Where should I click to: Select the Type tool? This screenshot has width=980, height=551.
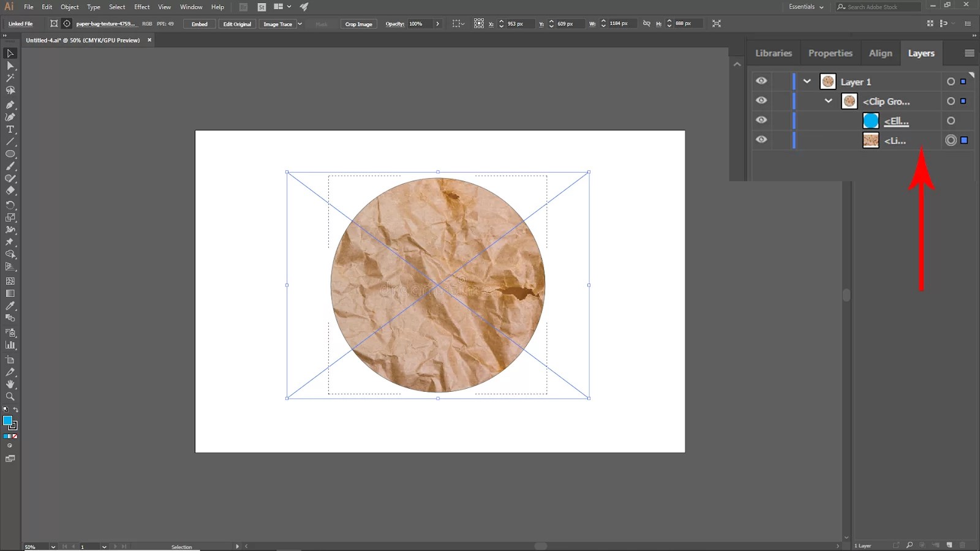point(10,129)
